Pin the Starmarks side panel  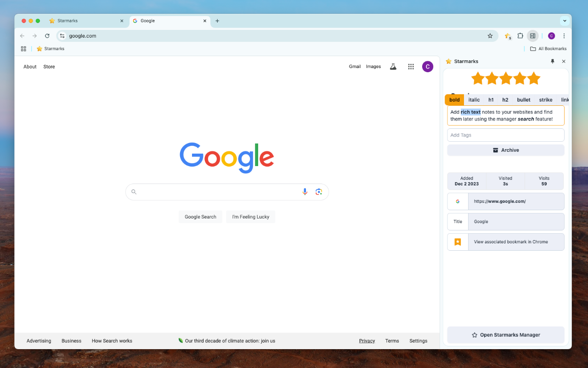(x=553, y=61)
